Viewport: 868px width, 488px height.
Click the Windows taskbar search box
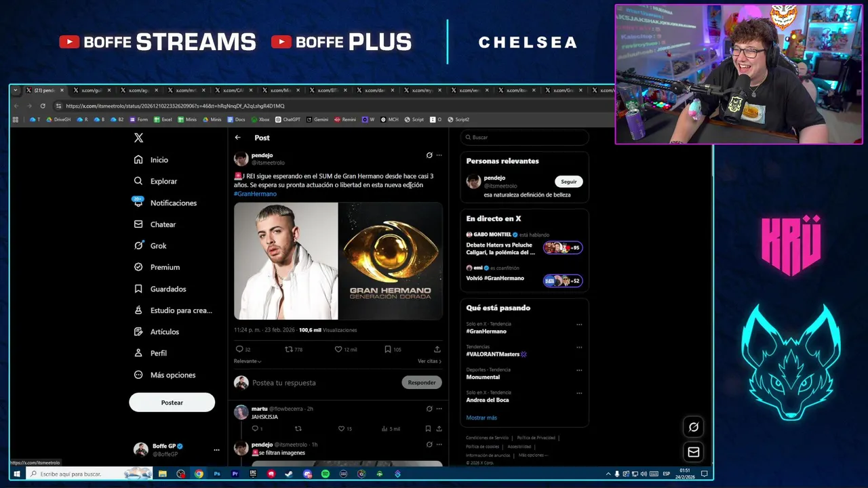click(x=90, y=474)
